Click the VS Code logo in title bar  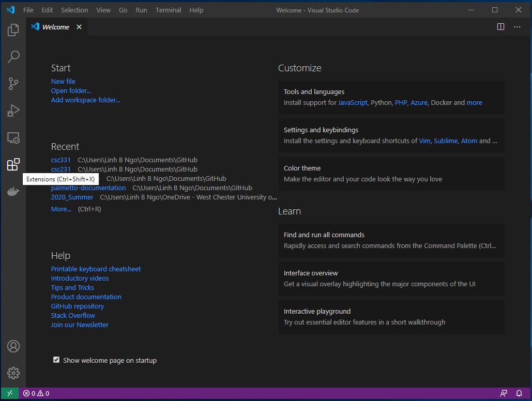pyautogui.click(x=10, y=10)
